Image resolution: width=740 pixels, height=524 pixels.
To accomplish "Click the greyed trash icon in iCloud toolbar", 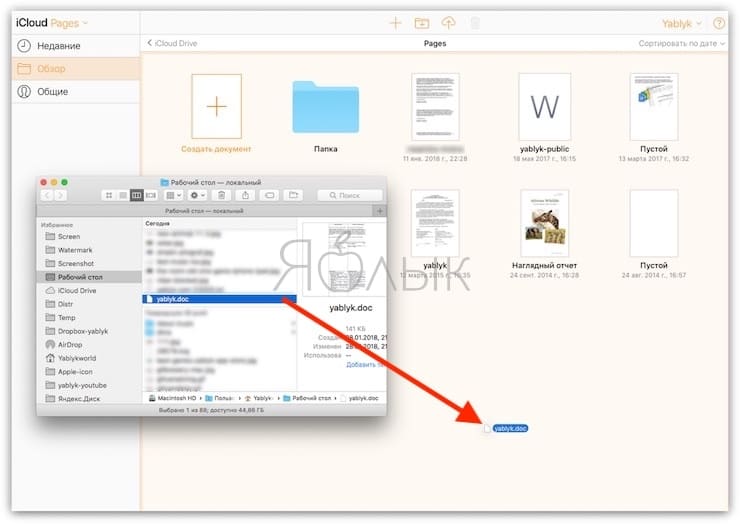I will [x=475, y=23].
